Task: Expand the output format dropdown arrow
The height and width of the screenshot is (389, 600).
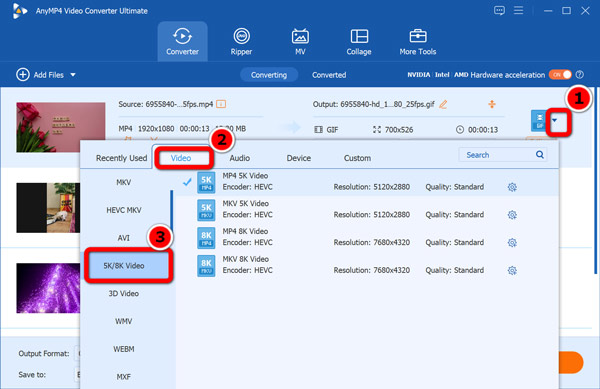Action: [554, 120]
